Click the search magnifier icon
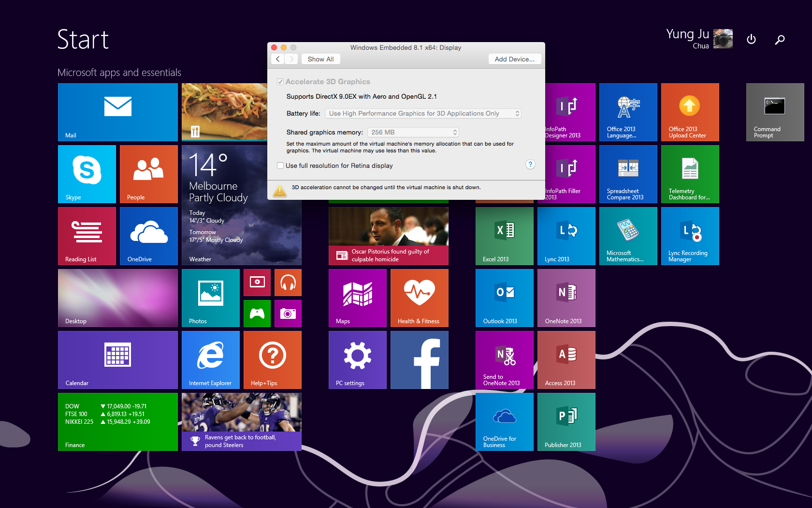Viewport: 812px width, 508px height. pos(780,40)
